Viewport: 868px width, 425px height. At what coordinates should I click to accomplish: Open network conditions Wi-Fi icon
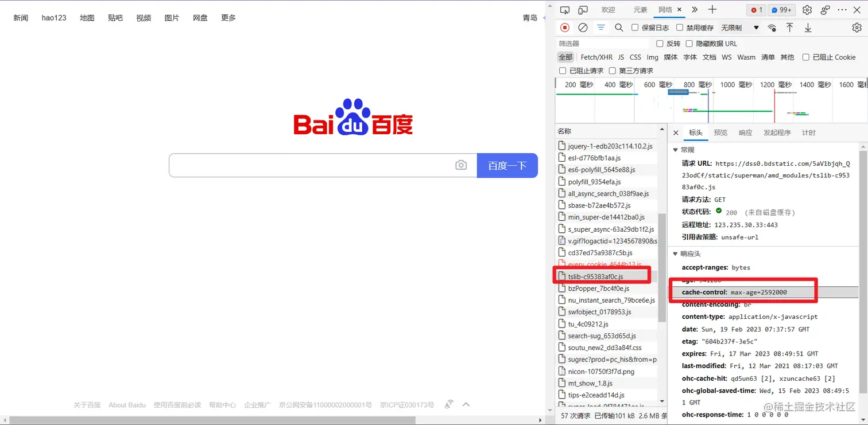coord(772,28)
